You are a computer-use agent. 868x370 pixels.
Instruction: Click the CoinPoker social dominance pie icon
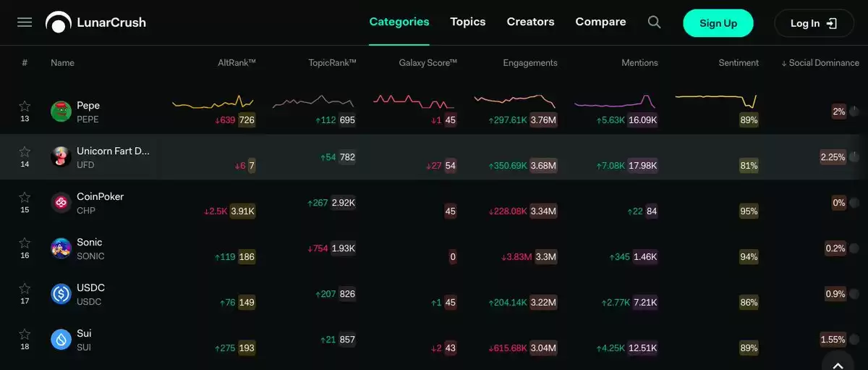click(x=854, y=203)
